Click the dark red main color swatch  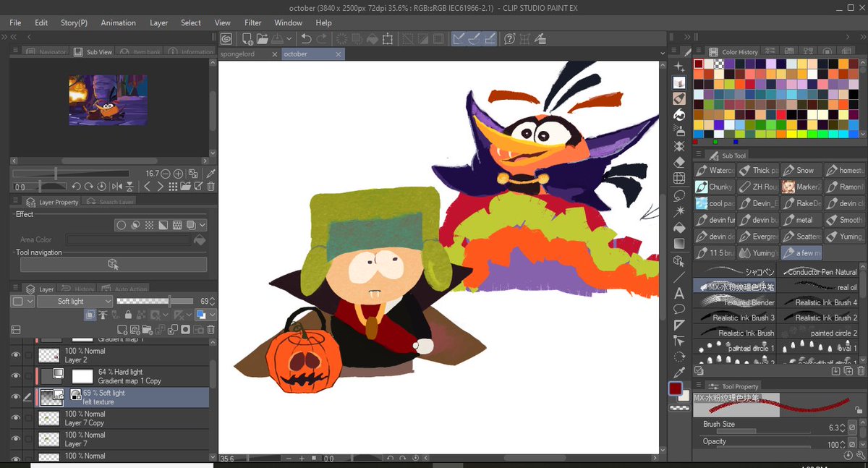tap(674, 389)
